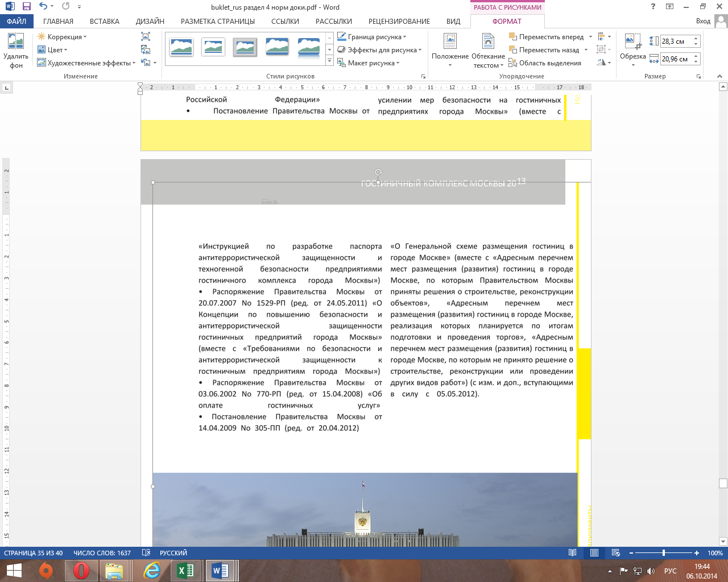Open Selection Pane (Область выделения)
The image size is (728, 582).
pos(545,63)
